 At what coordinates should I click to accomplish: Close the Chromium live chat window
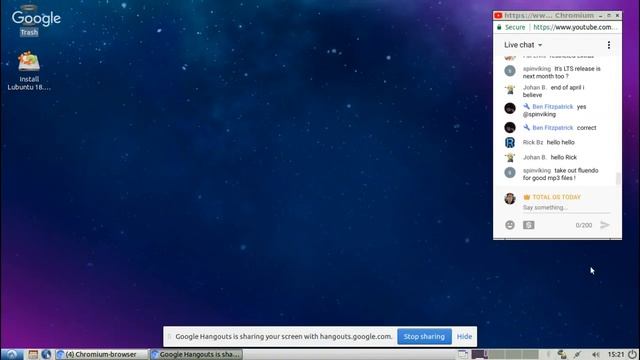pos(617,16)
